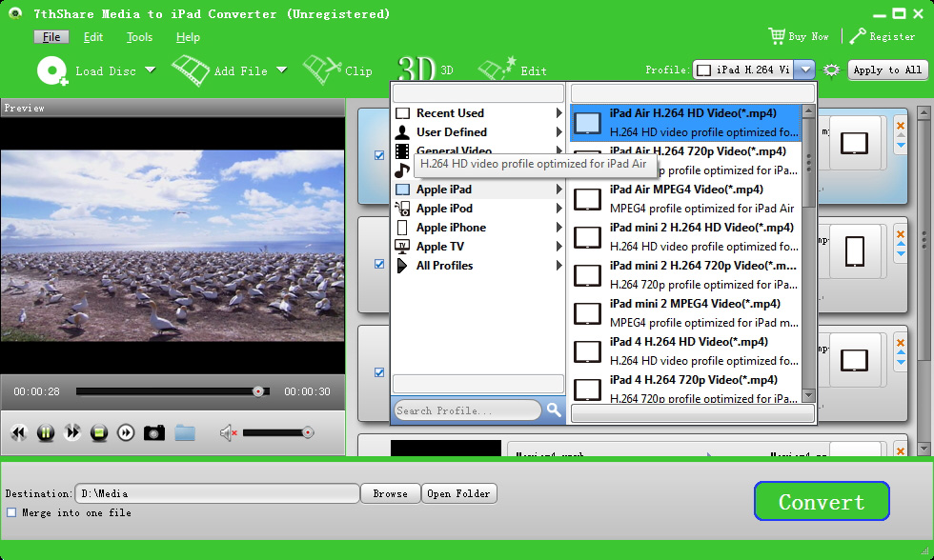Remove the third file with orange X
Screen dimensions: 934x560
coord(901,343)
